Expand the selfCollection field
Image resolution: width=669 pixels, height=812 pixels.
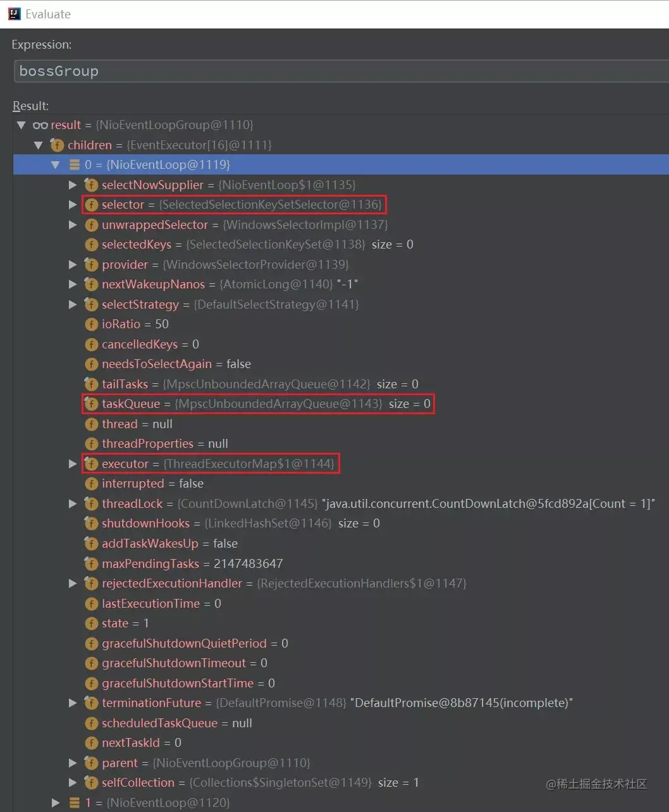tap(73, 783)
